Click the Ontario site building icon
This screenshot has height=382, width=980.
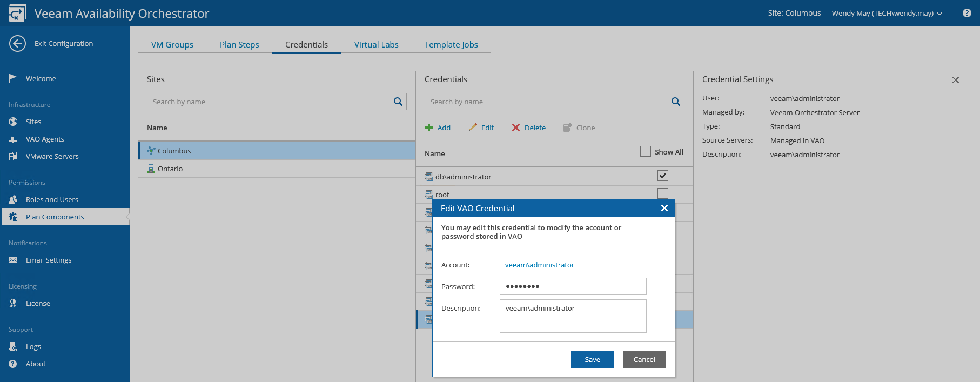(151, 169)
